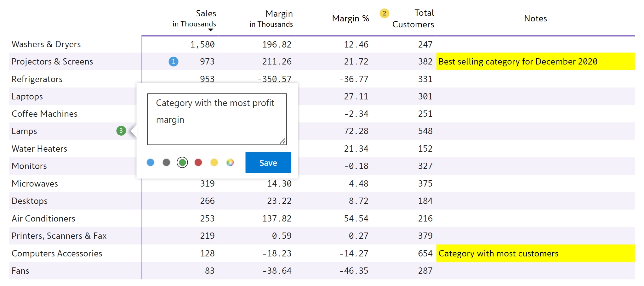Select the green annotation color

(182, 163)
